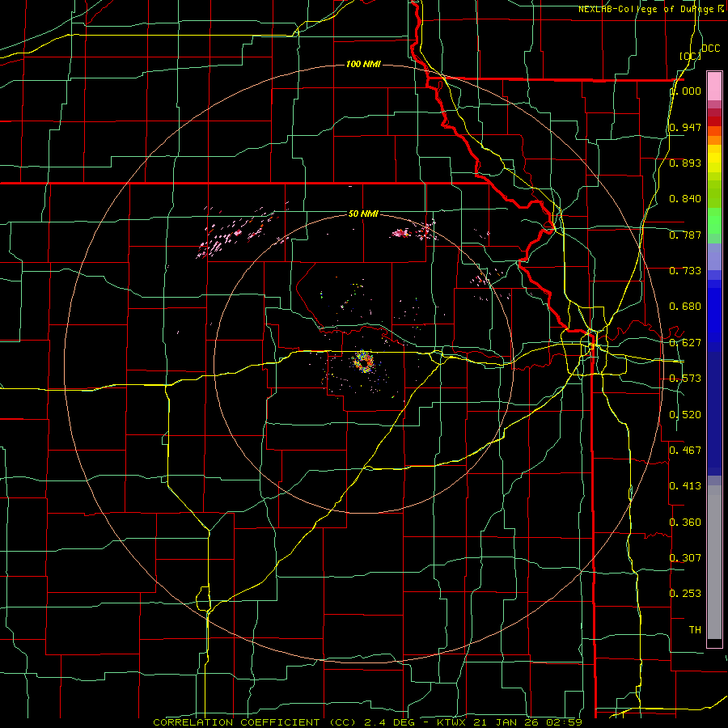Click the 100 NMI range ring label
Screen dimensions: 728x728
tap(363, 64)
